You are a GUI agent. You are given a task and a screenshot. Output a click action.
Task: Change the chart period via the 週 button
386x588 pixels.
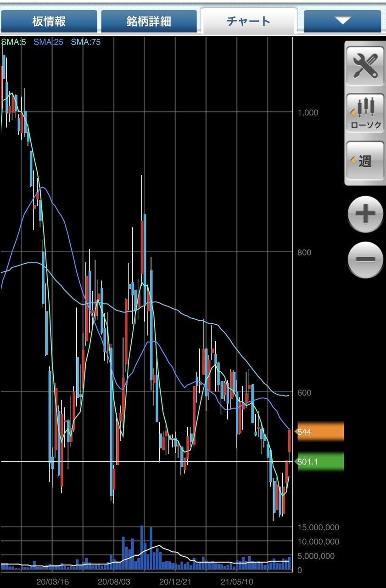point(365,160)
